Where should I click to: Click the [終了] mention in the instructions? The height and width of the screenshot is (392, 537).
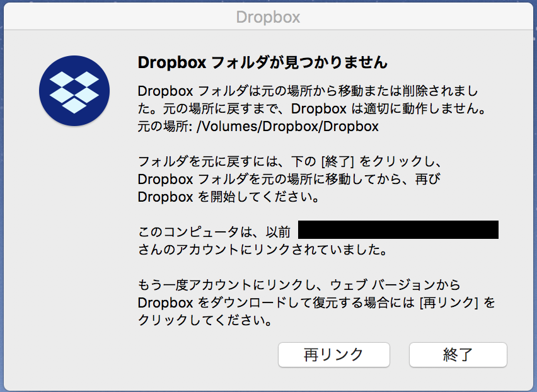[x=337, y=161]
